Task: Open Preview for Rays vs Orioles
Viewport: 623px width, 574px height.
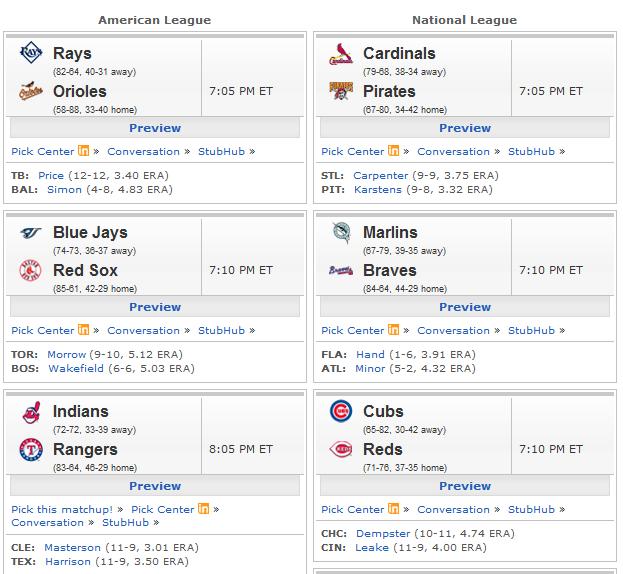Action: click(x=155, y=128)
